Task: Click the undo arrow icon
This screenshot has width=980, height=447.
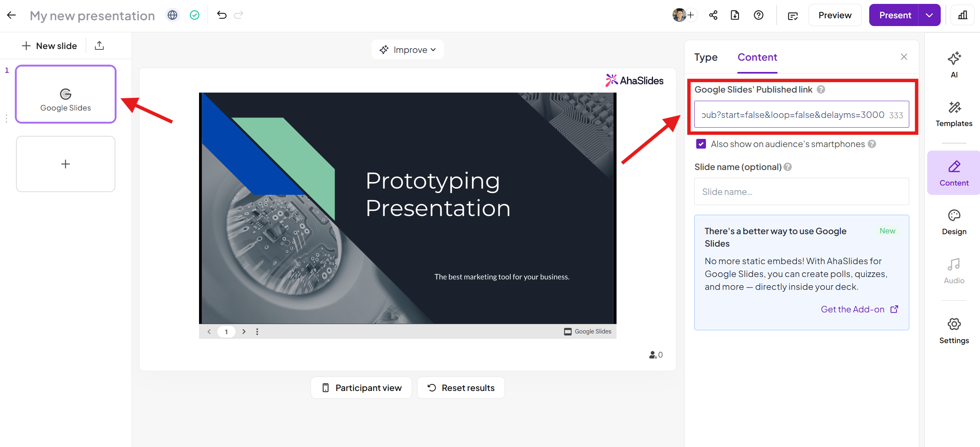Action: pos(222,15)
